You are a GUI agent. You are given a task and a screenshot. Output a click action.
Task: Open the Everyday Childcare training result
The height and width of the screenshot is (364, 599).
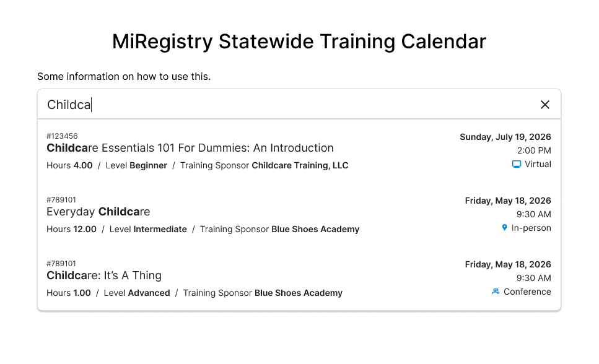[98, 212]
